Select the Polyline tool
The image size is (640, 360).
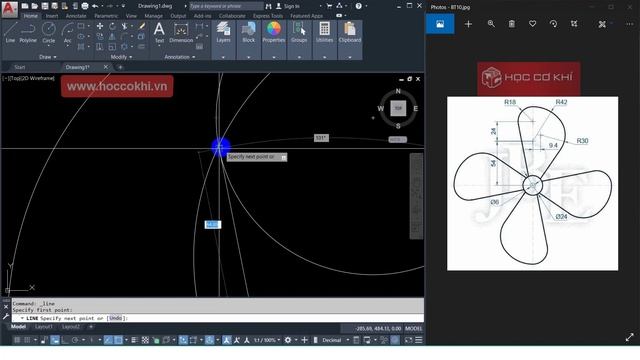coord(28,32)
